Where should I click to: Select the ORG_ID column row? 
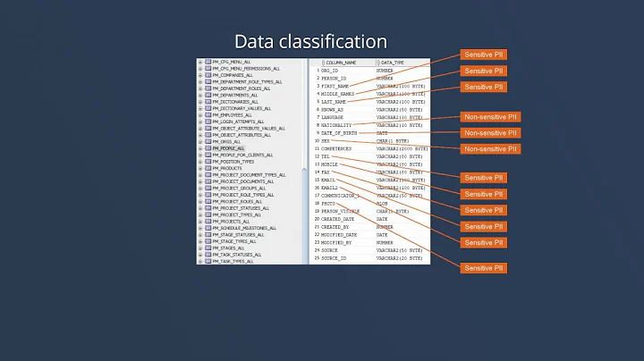(x=370, y=71)
